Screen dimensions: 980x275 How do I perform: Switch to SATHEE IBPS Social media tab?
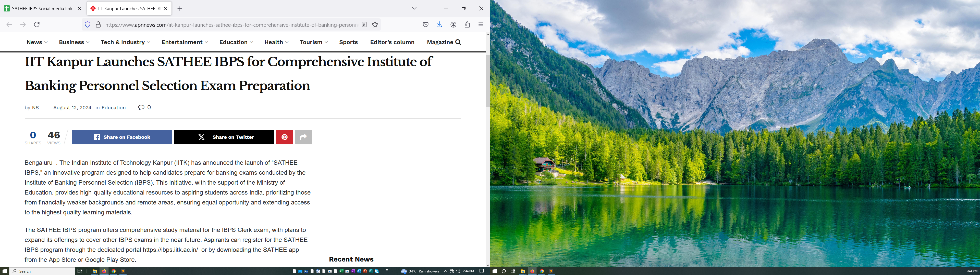tap(42, 8)
